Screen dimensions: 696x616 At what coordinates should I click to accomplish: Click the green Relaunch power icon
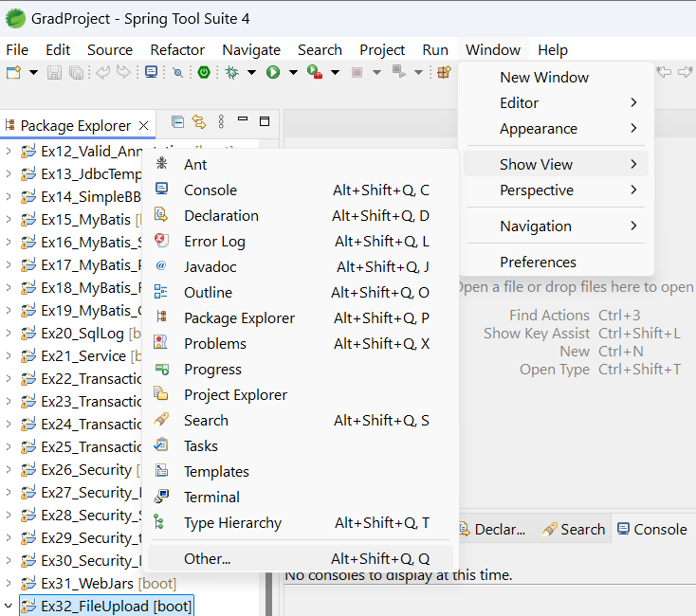coord(204,72)
